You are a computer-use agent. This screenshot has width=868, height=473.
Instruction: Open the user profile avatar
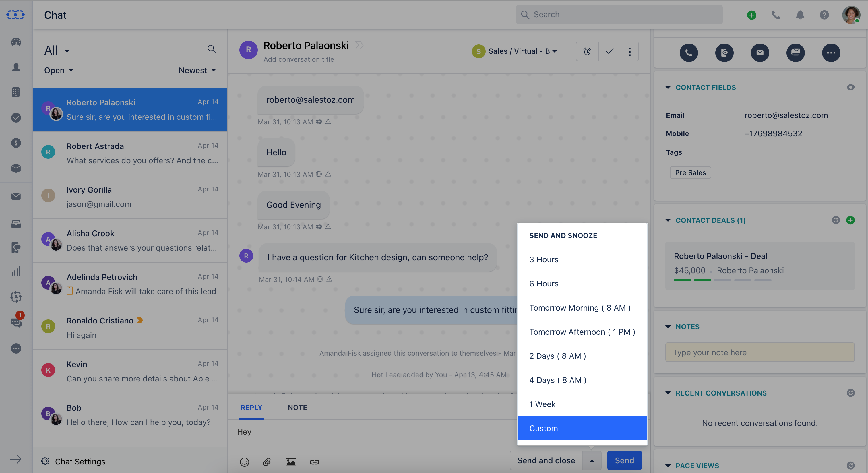pyautogui.click(x=851, y=15)
